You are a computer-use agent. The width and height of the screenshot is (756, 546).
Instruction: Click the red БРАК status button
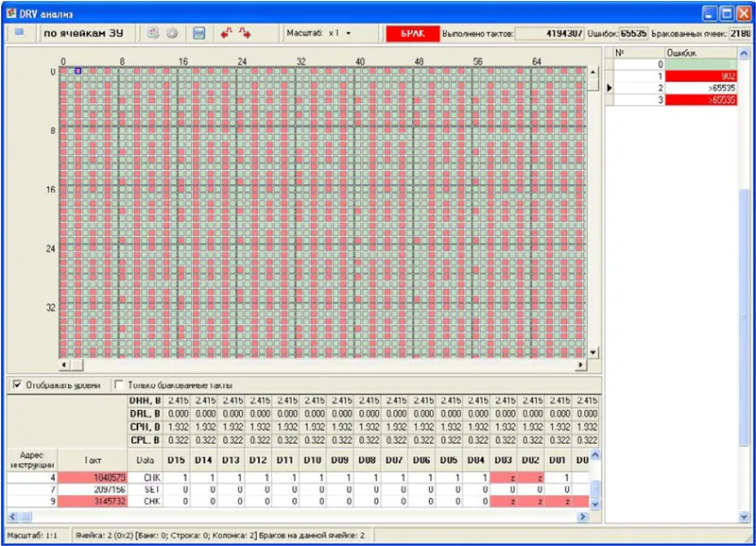coord(413,33)
